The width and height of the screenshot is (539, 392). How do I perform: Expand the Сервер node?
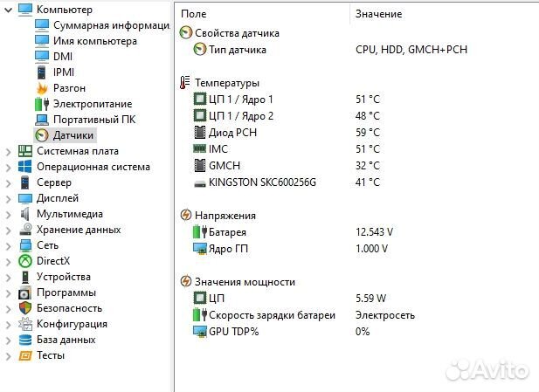pos(8,183)
